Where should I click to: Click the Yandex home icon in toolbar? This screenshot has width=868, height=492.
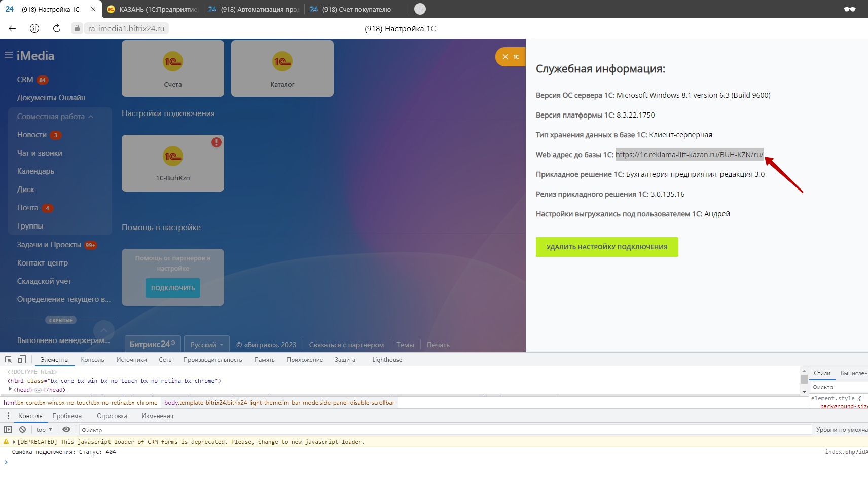click(x=34, y=28)
